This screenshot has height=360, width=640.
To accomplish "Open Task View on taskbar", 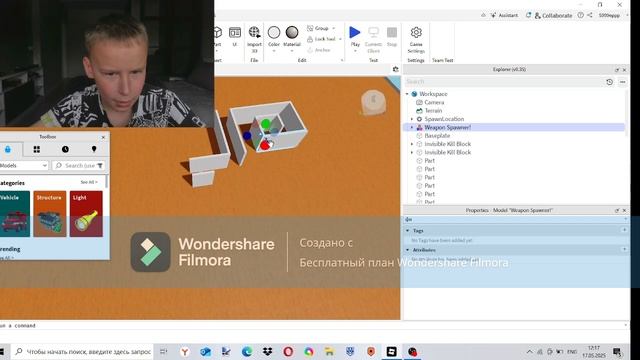I will tap(163, 351).
